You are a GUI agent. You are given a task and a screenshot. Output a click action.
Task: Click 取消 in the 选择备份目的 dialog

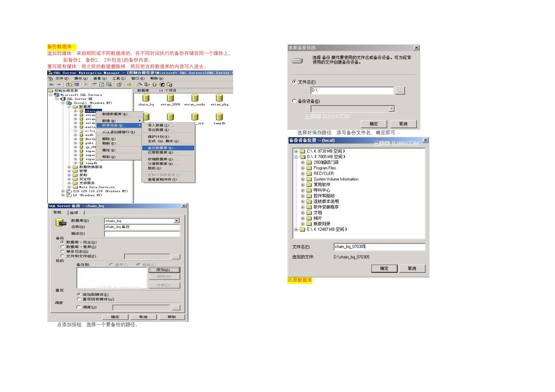(x=403, y=124)
